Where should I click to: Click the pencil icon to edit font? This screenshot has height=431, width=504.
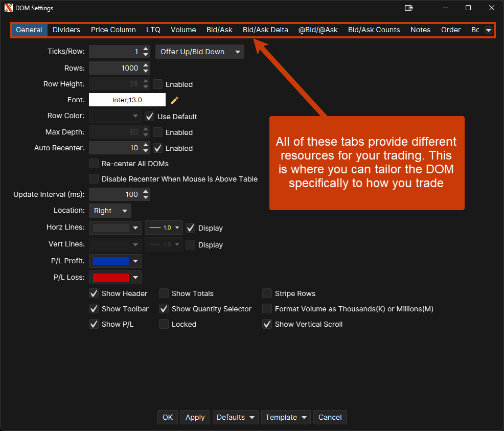click(x=175, y=100)
